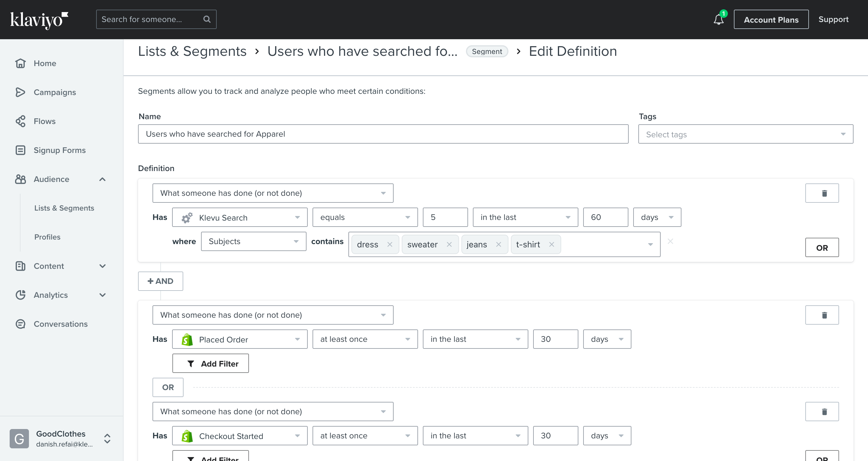868x461 pixels.
Task: Click the Signup Forms icon
Action: (20, 150)
